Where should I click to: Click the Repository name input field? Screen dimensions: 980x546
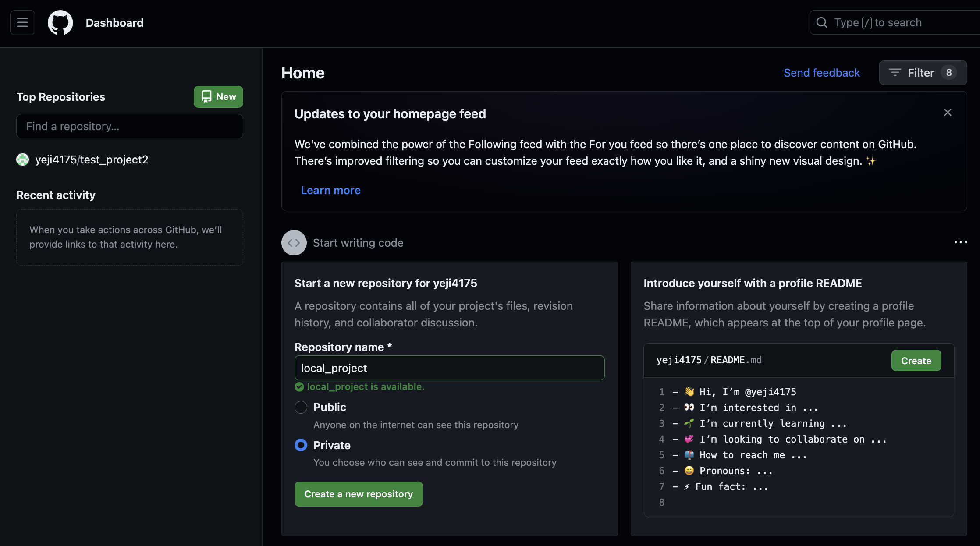click(x=449, y=368)
